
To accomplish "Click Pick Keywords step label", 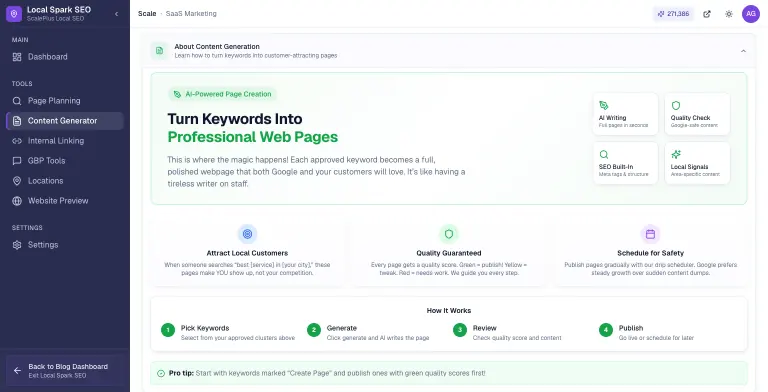I will (205, 328).
